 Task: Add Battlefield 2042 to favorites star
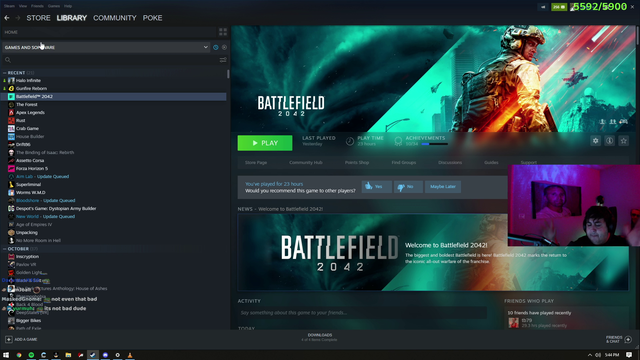[x=623, y=141]
